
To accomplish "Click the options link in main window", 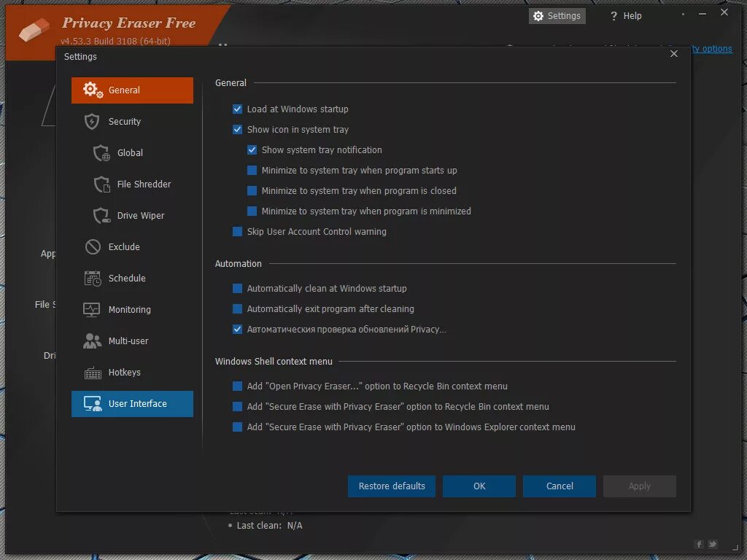I will [712, 49].
